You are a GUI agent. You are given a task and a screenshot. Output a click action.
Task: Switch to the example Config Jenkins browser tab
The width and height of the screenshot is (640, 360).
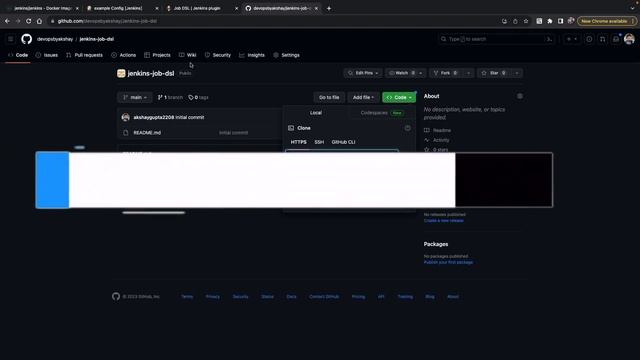(x=122, y=8)
